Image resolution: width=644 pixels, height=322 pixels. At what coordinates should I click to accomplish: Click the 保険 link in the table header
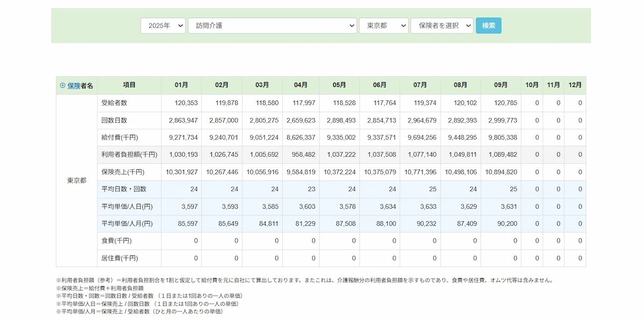[x=74, y=85]
